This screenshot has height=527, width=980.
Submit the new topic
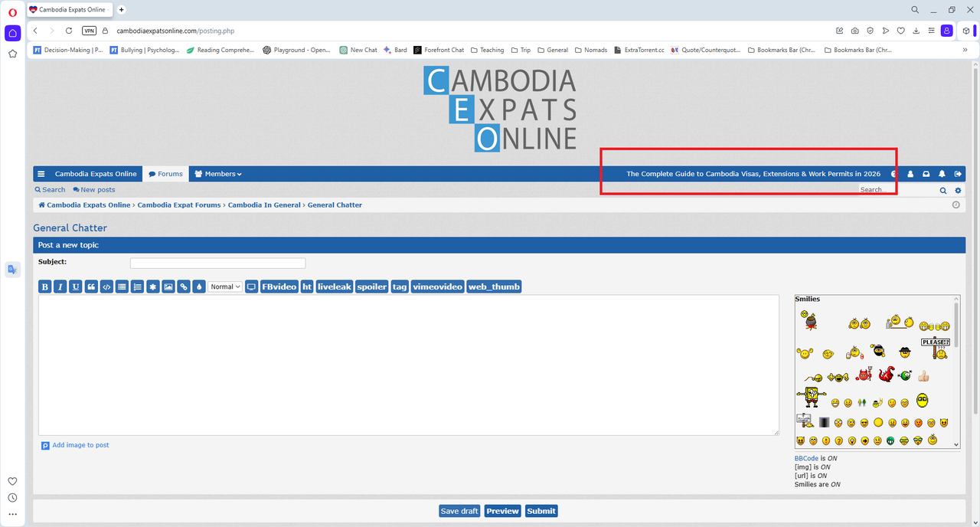541,511
